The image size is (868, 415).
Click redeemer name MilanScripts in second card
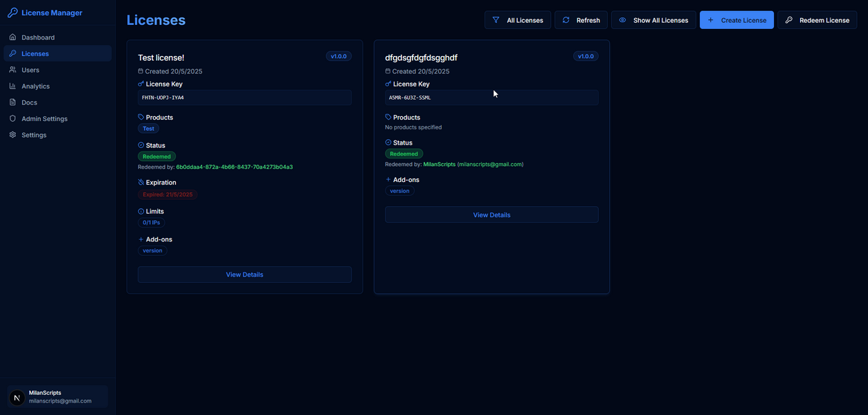(x=440, y=165)
